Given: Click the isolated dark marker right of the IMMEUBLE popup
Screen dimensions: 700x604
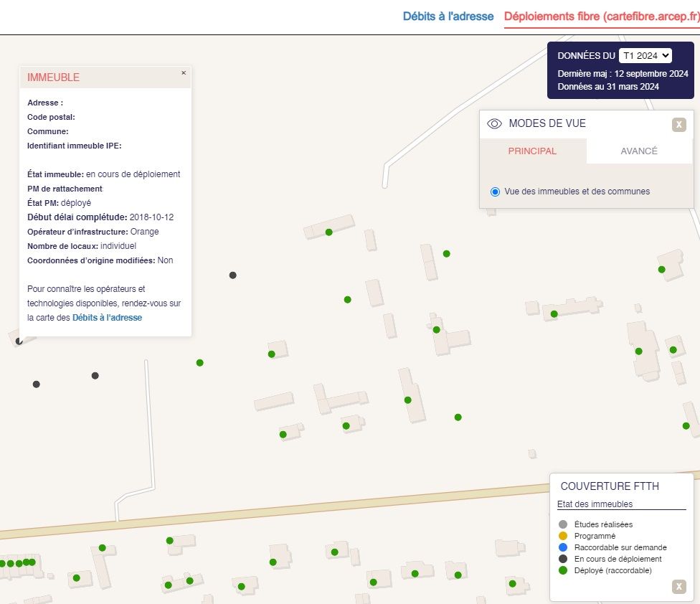Looking at the screenshot, I should click(232, 275).
